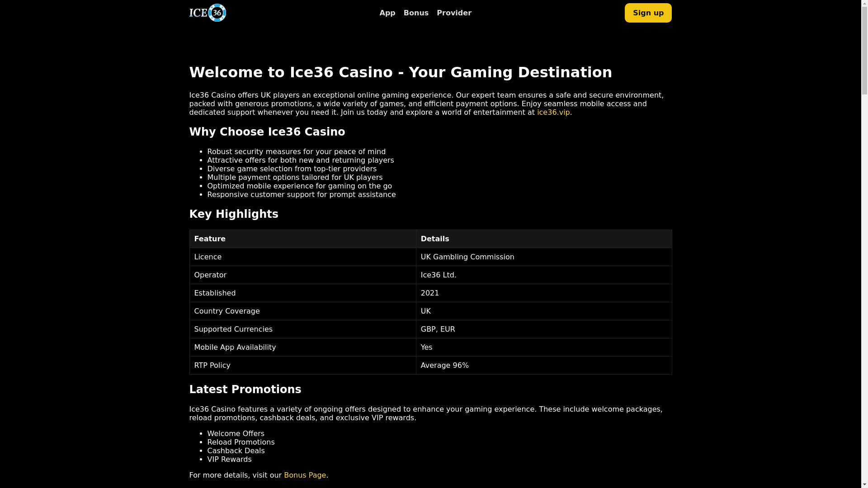Click the 'Average 96%' table cell
Image resolution: width=868 pixels, height=488 pixels.
(544, 365)
